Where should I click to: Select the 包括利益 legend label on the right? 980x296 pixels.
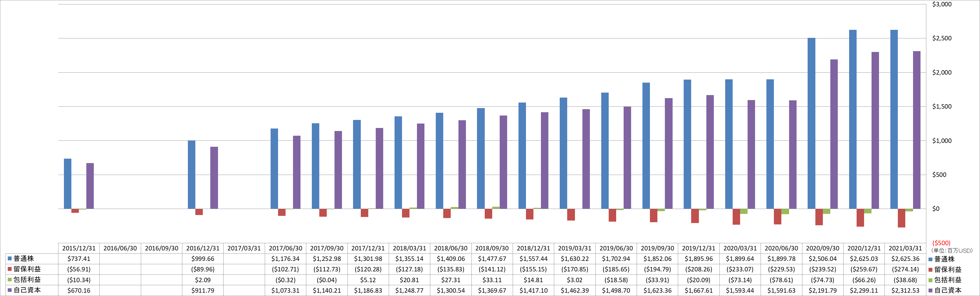coord(948,280)
